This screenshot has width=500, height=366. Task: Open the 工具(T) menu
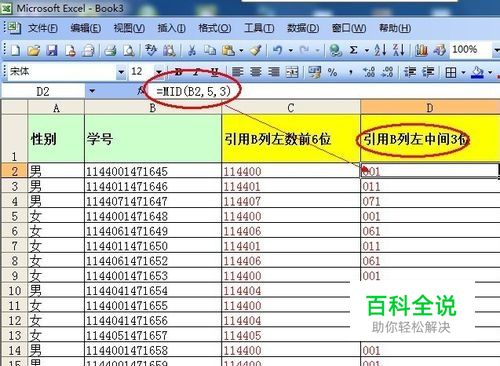pyautogui.click(x=259, y=28)
